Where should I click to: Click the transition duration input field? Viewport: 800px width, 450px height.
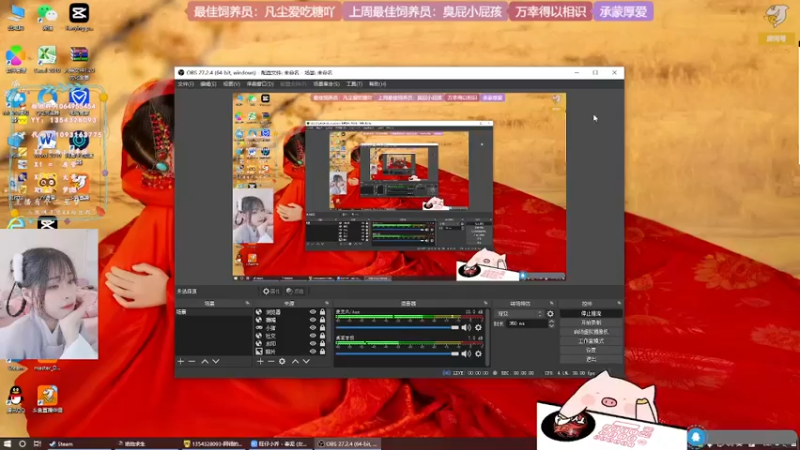[527, 323]
